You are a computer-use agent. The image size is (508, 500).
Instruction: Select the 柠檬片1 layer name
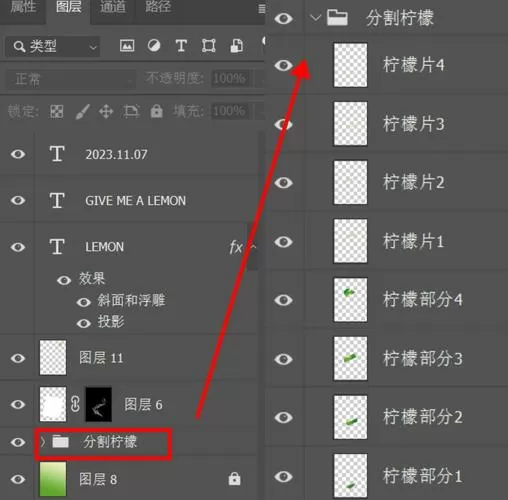point(414,241)
